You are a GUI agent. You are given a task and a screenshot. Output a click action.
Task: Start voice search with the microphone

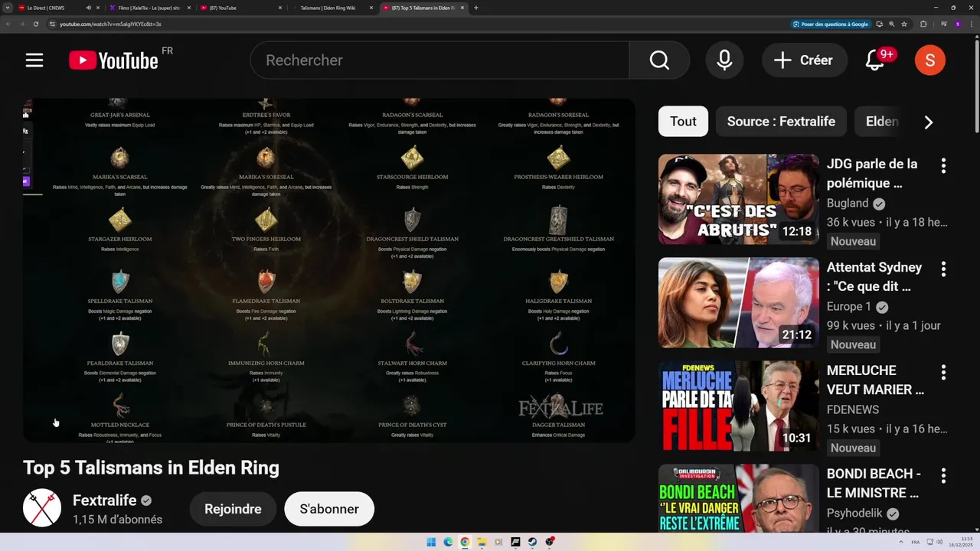point(724,60)
